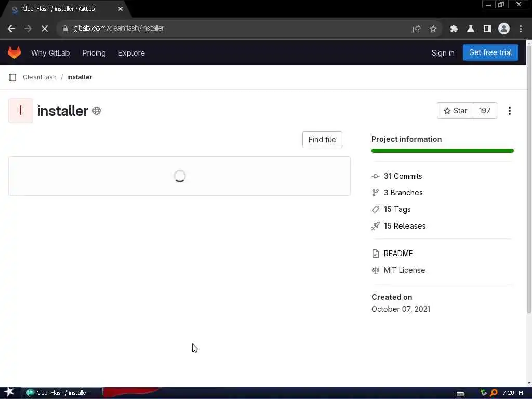Stop page loading with X button
Screen dimensions: 532x399
coord(45,29)
